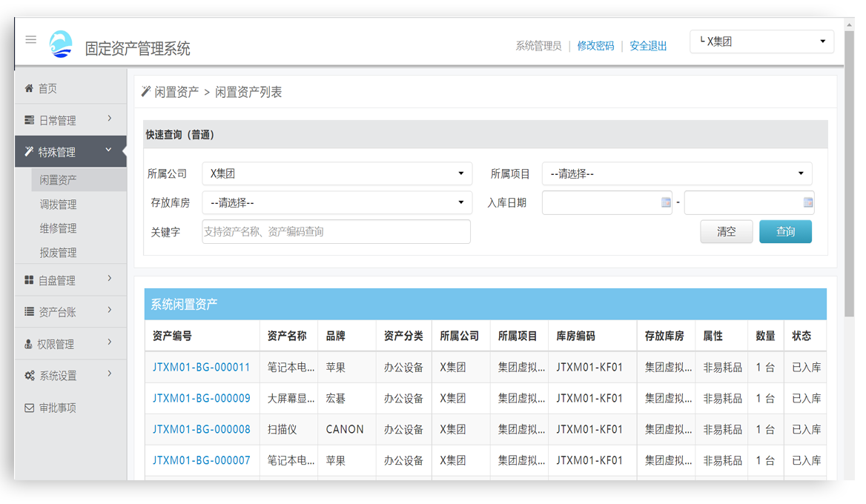This screenshot has width=866, height=504.
Task: Click the hamburger menu icon top left
Action: (x=30, y=39)
